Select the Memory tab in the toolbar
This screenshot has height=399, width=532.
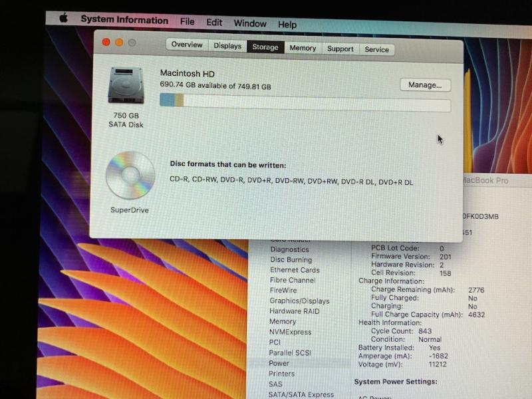coord(303,48)
